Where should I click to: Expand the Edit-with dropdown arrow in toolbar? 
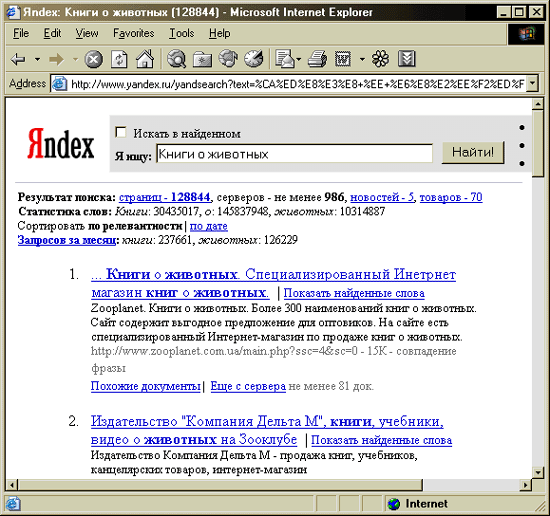click(363, 59)
